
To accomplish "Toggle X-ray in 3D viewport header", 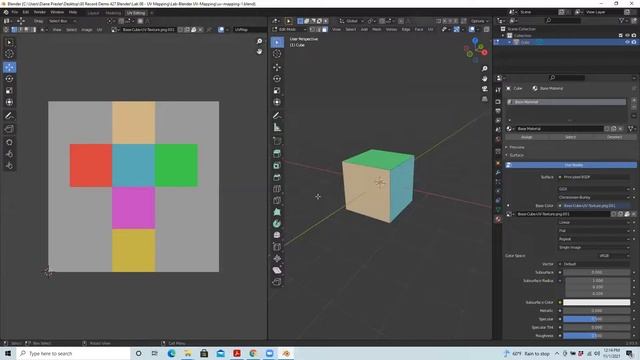I will pos(487,29).
